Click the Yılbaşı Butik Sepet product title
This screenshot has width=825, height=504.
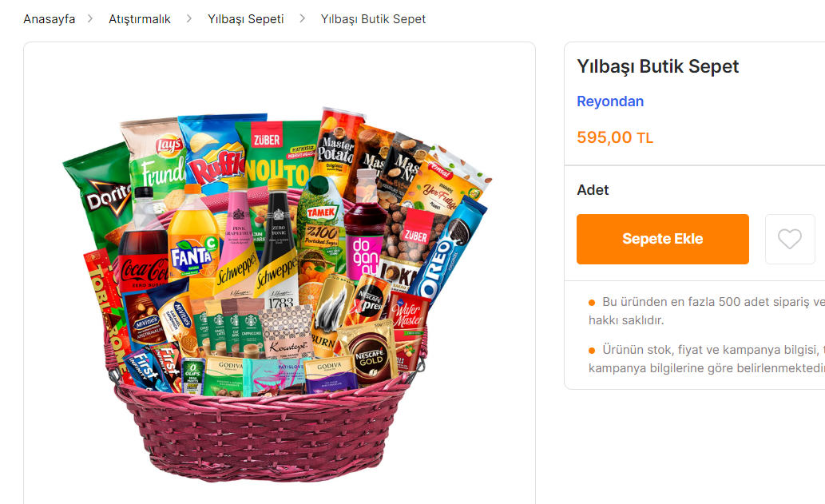[658, 66]
